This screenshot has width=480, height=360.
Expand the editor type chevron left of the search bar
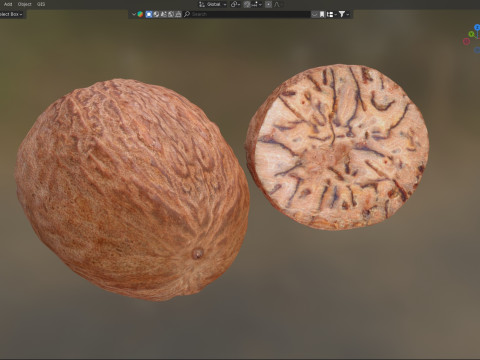coord(134,14)
